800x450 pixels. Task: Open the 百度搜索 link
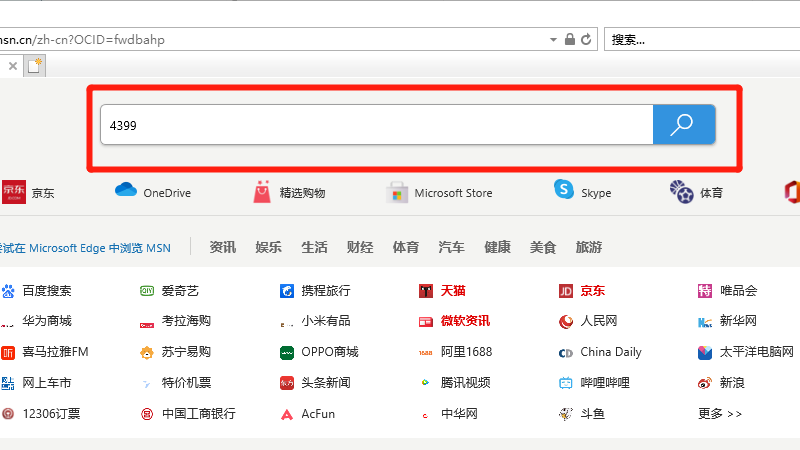[47, 291]
